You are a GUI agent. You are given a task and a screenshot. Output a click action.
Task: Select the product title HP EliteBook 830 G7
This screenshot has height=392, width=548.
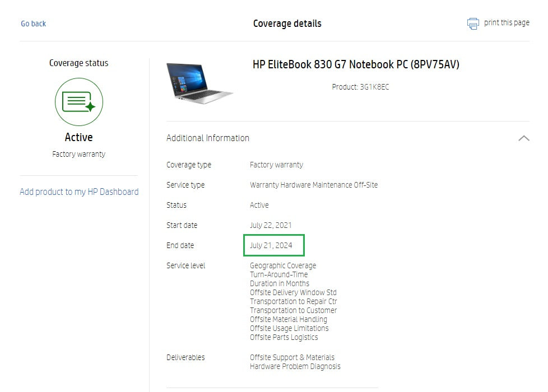[x=356, y=64]
